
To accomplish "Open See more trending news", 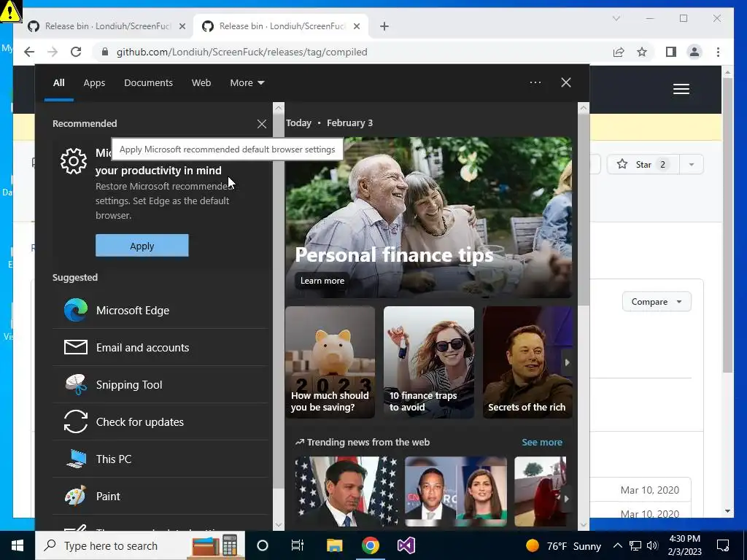I will point(542,443).
